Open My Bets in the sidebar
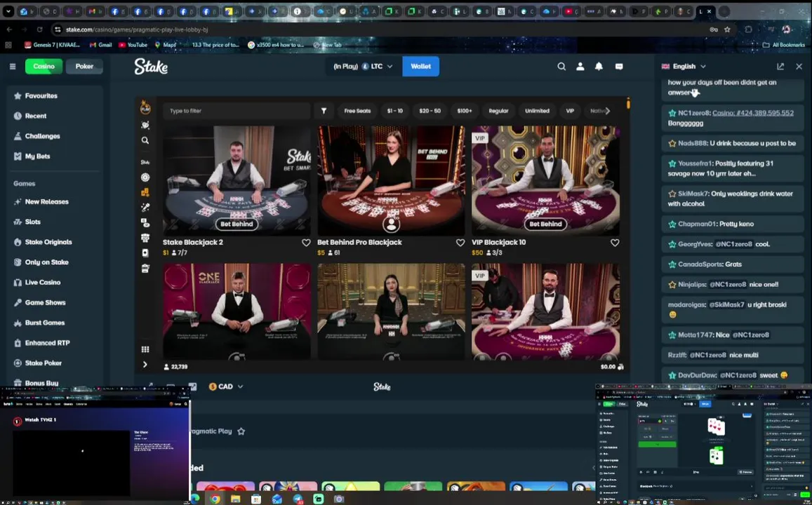The width and height of the screenshot is (812, 505). pyautogui.click(x=55, y=156)
